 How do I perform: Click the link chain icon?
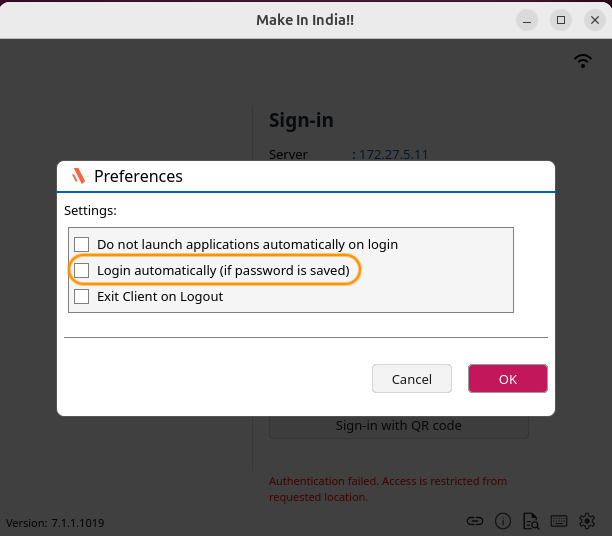tap(476, 521)
